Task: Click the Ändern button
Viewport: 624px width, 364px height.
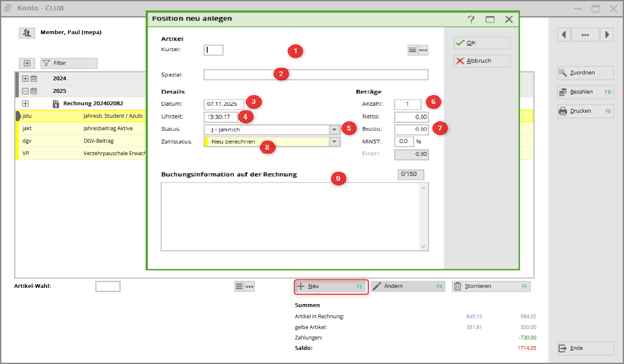Action: [408, 286]
